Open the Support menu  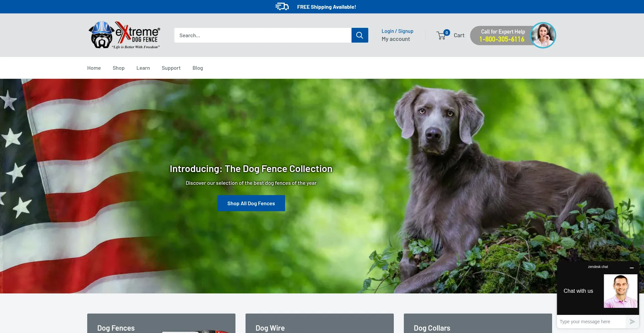point(171,68)
